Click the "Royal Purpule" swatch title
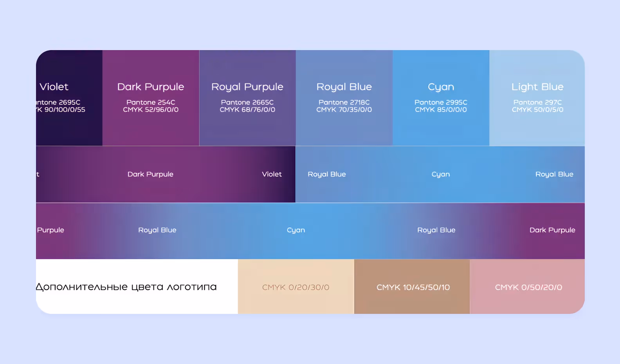Image resolution: width=620 pixels, height=364 pixels. (247, 87)
